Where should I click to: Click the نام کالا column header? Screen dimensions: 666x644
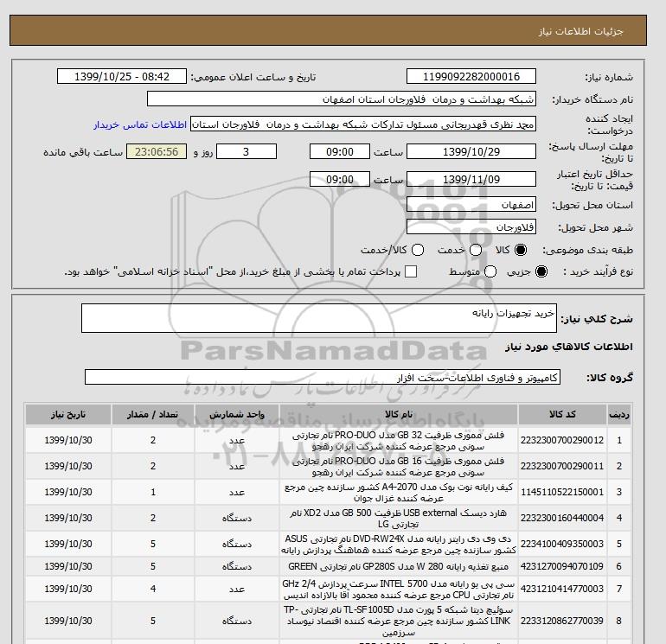[x=399, y=414]
